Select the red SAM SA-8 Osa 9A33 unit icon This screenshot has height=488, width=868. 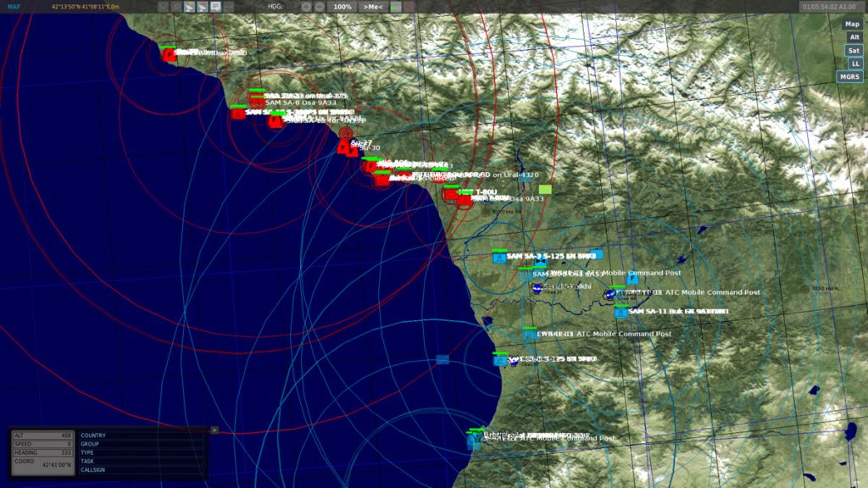click(x=256, y=100)
